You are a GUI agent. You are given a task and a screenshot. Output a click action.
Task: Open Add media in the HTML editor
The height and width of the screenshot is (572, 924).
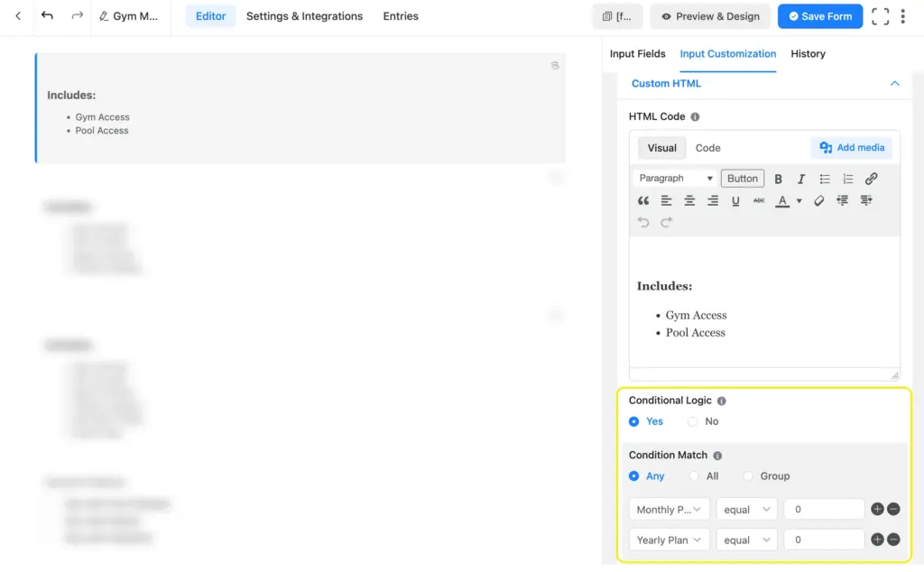point(849,147)
